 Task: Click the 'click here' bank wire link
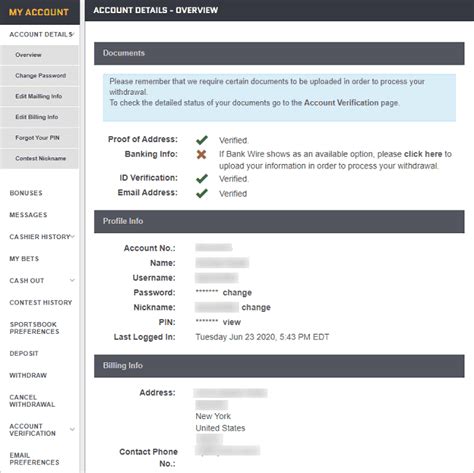423,154
